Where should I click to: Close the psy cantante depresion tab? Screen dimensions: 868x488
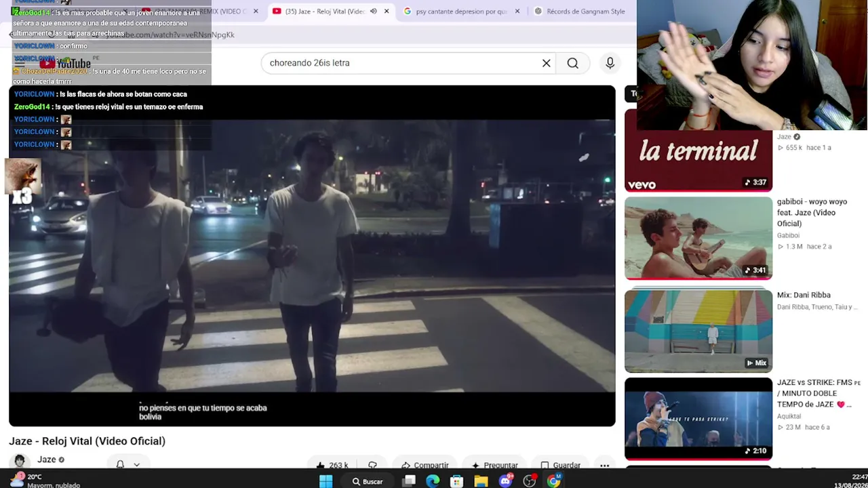(517, 11)
